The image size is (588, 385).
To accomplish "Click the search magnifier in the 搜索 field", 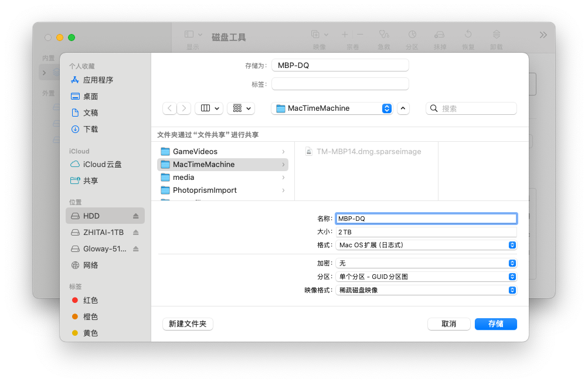I will pyautogui.click(x=432, y=108).
